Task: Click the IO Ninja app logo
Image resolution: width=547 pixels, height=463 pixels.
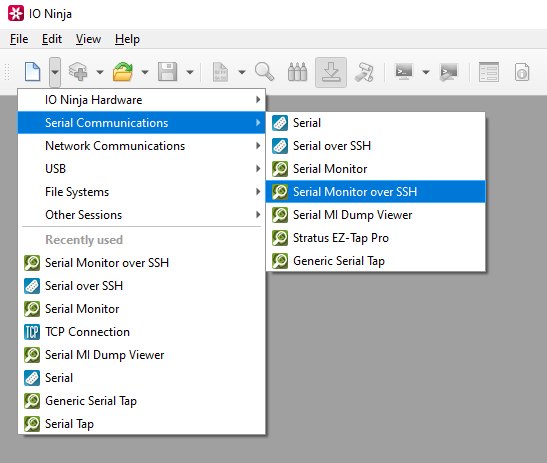Action: tap(16, 14)
